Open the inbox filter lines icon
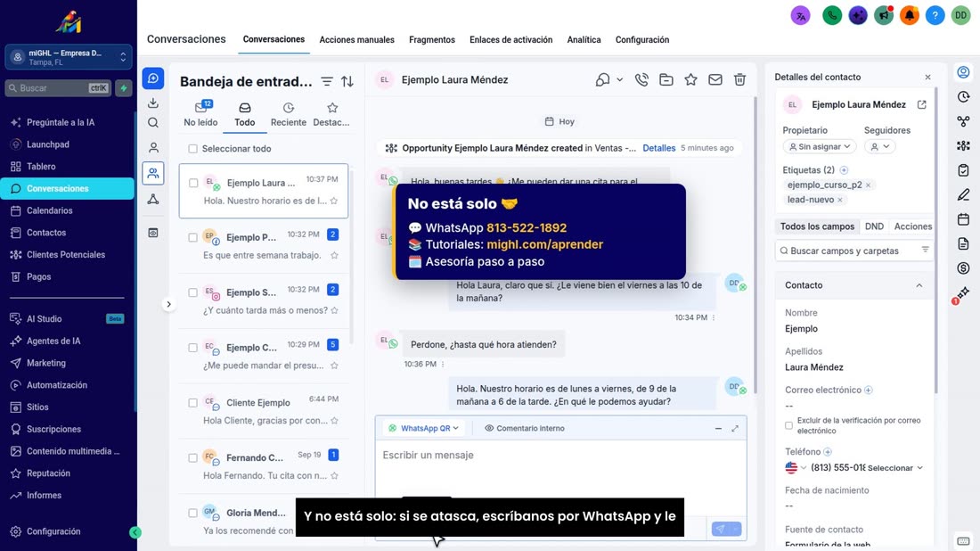This screenshot has height=551, width=980. (327, 81)
